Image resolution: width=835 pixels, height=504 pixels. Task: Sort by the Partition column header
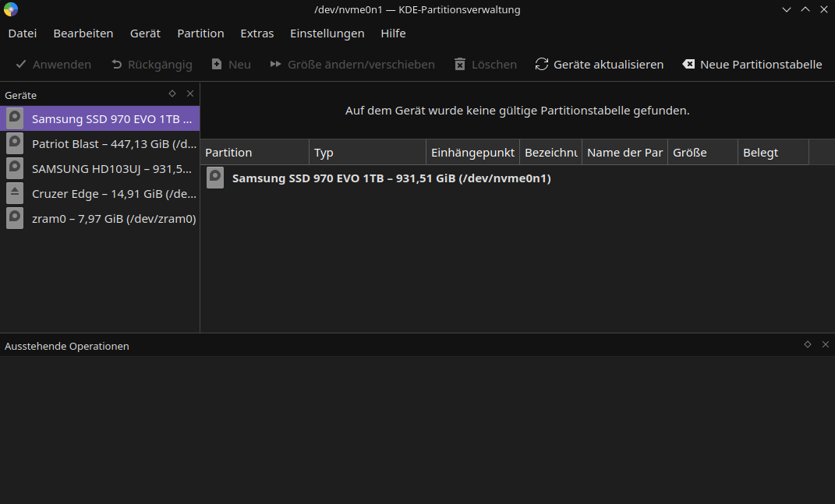[254, 152]
